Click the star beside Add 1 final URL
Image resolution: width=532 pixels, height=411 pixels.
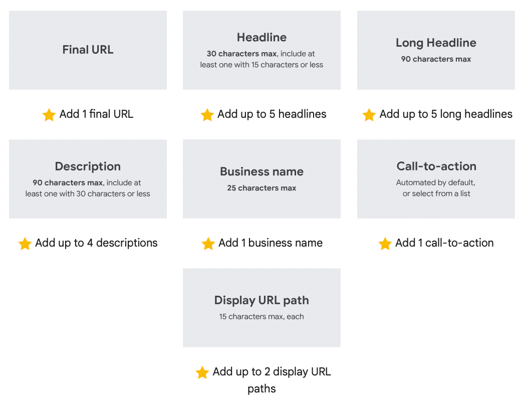49,115
